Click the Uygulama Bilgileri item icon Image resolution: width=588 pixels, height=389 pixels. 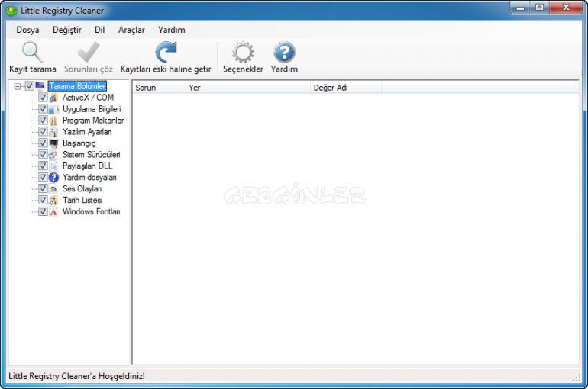point(53,109)
